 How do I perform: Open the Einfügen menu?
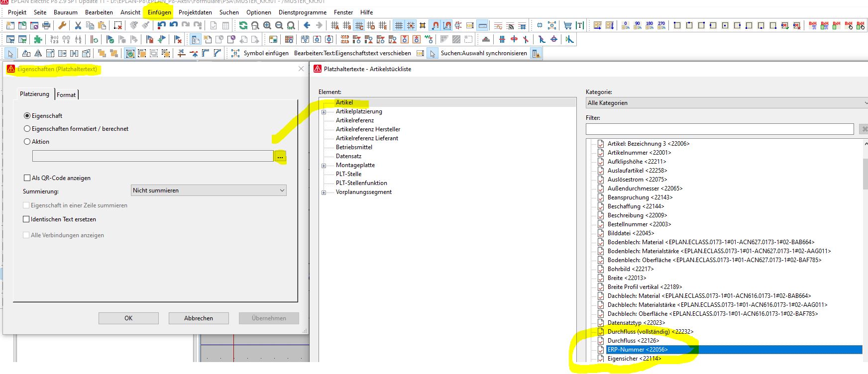pyautogui.click(x=159, y=12)
